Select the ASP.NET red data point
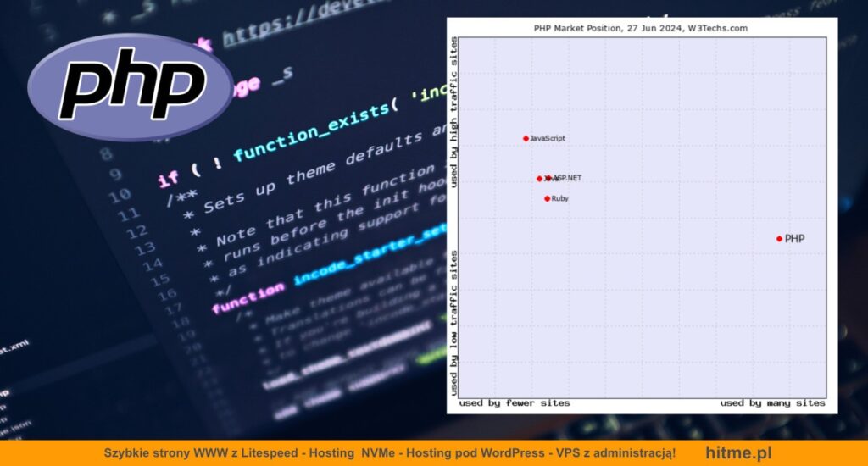Screen dimensions: 868x466 (548, 178)
